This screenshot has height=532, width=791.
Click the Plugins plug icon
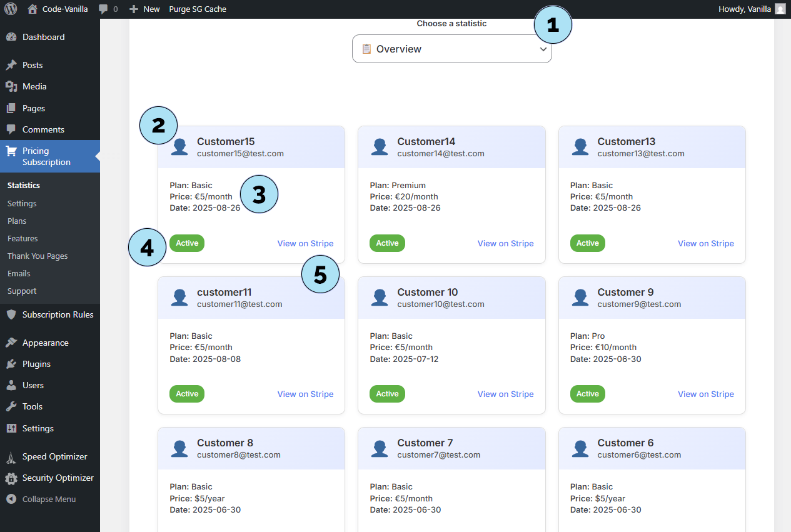point(11,364)
